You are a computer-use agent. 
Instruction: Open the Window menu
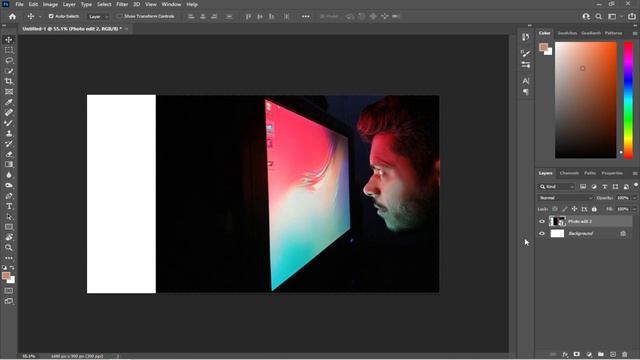171,4
